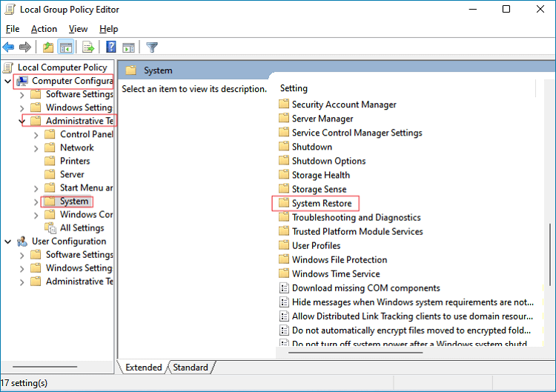The width and height of the screenshot is (556, 392).
Task: Expand Software Settings under Computer Configuration
Action: point(22,95)
